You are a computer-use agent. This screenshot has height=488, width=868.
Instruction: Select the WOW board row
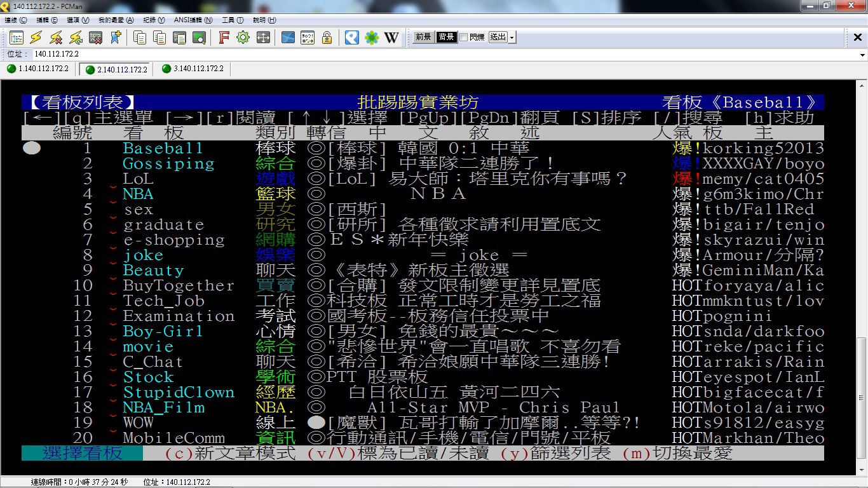click(423, 423)
